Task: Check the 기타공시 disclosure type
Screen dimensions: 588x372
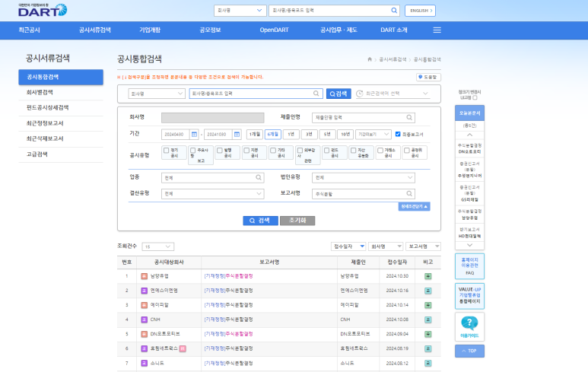Action: pos(273,151)
